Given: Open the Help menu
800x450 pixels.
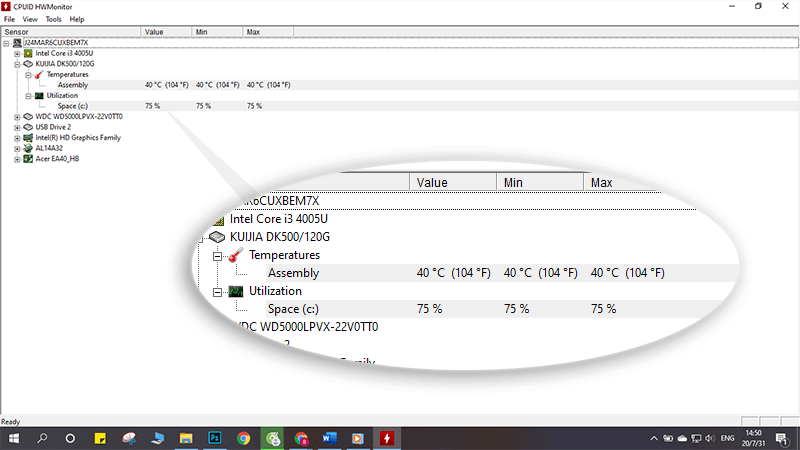Looking at the screenshot, I should coord(77,19).
